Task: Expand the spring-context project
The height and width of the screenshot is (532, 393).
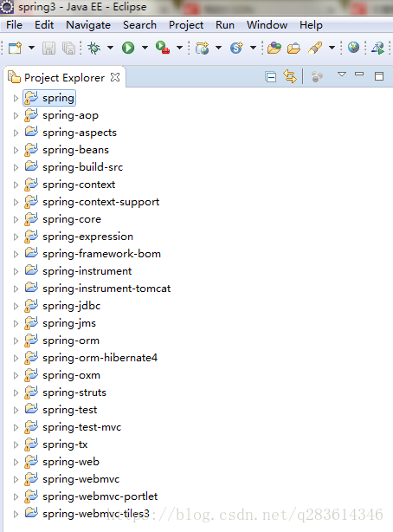Action: point(16,185)
